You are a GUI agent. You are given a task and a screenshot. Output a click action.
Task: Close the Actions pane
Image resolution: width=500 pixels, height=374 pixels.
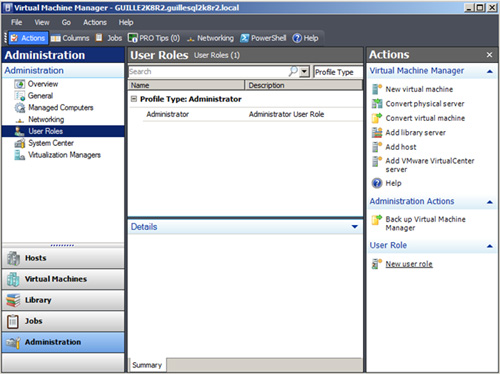click(489, 55)
